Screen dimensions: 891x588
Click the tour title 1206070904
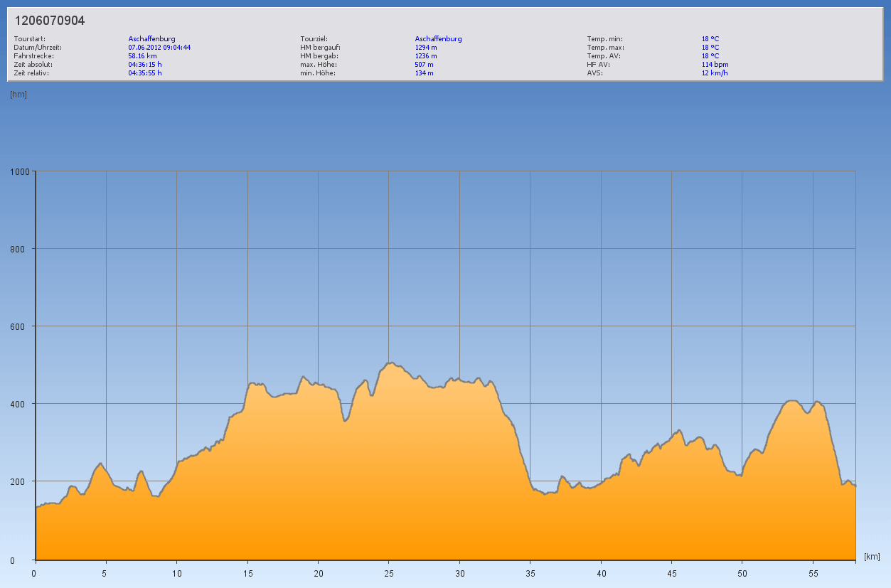(x=50, y=21)
